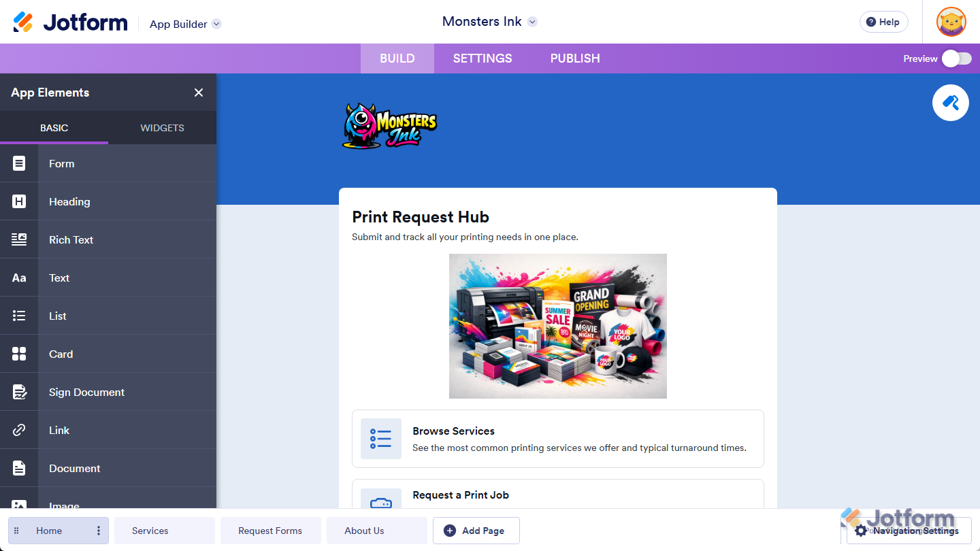Image resolution: width=980 pixels, height=551 pixels.
Task: Click the Jotform logo
Action: pyautogui.click(x=68, y=21)
